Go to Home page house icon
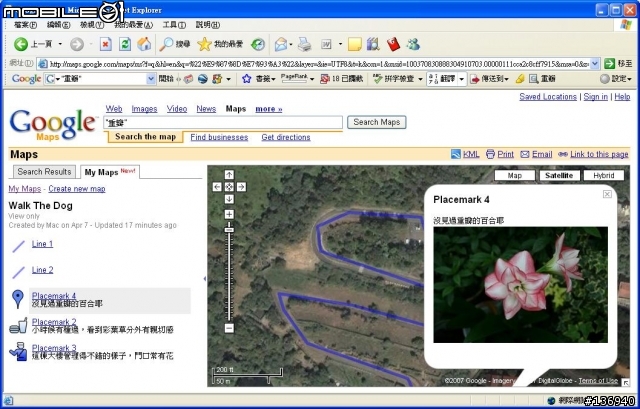The image size is (640, 409). pos(144,44)
